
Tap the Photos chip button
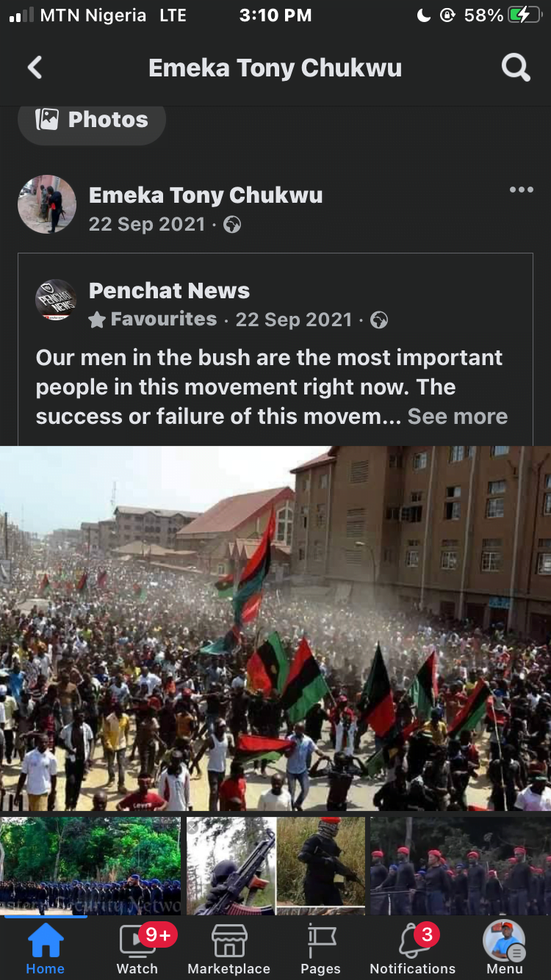[92, 120]
